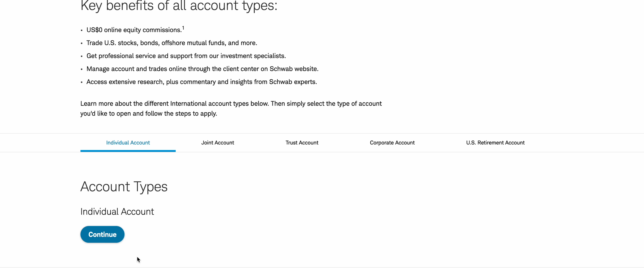
Task: Click the Manage account and trades online bullet
Action: (x=202, y=69)
